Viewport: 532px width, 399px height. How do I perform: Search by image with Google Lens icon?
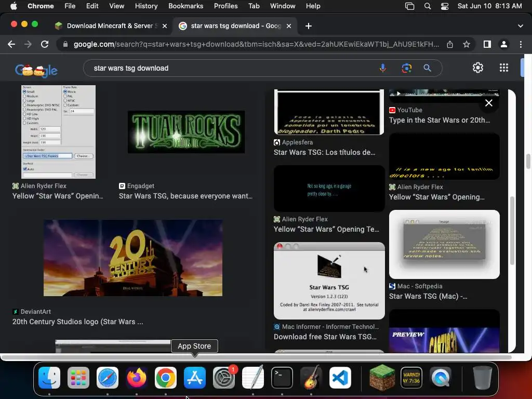tap(406, 68)
